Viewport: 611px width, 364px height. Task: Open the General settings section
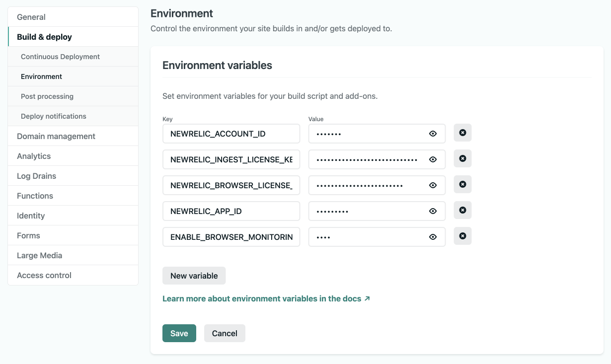(31, 17)
